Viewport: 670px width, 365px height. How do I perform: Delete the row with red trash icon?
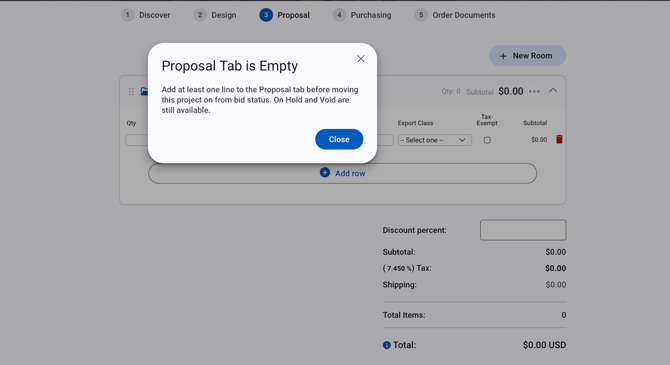point(559,139)
